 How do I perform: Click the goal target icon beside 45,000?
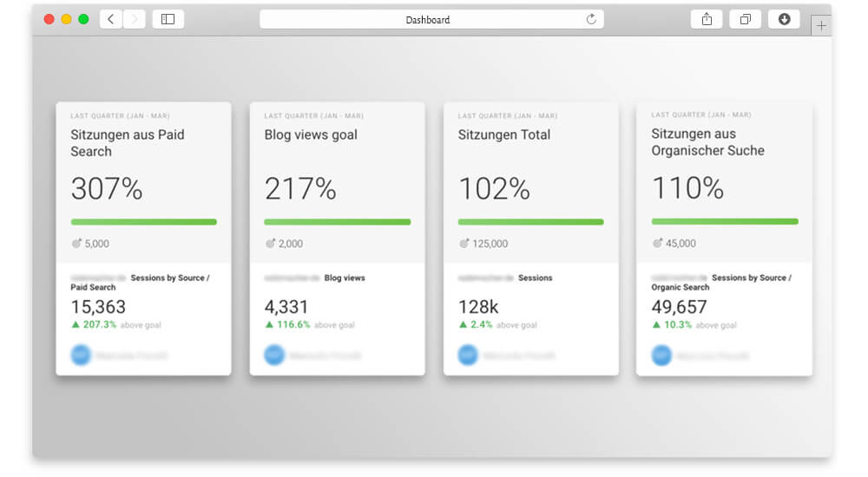657,243
